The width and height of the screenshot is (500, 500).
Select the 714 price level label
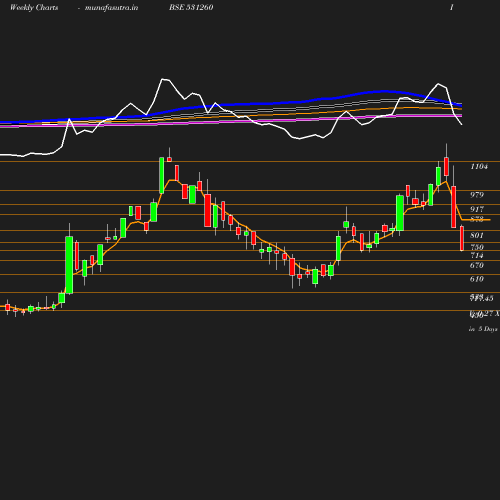pyautogui.click(x=477, y=255)
